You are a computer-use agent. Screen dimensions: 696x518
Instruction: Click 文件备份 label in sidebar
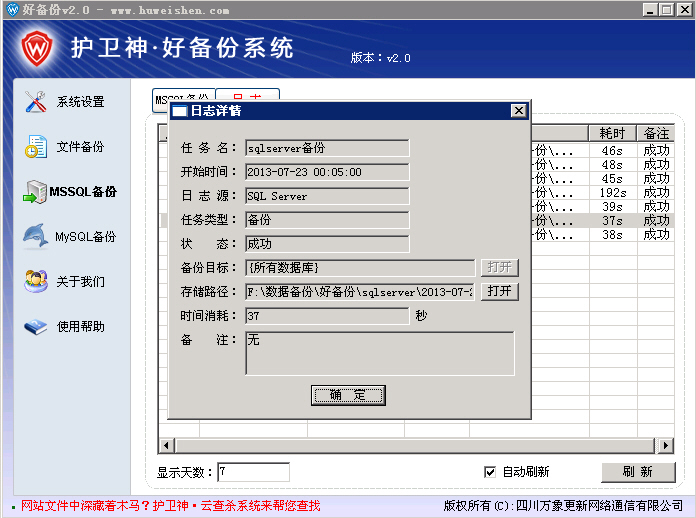[x=80, y=147]
